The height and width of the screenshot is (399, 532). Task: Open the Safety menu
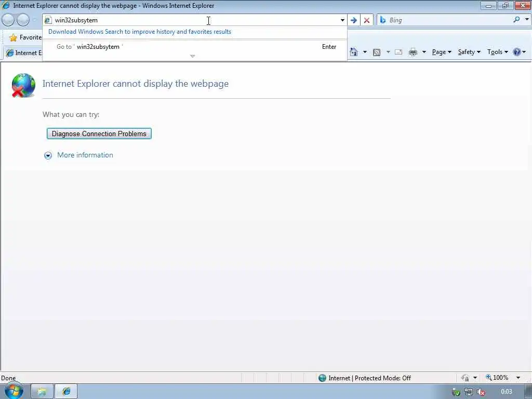pyautogui.click(x=469, y=52)
